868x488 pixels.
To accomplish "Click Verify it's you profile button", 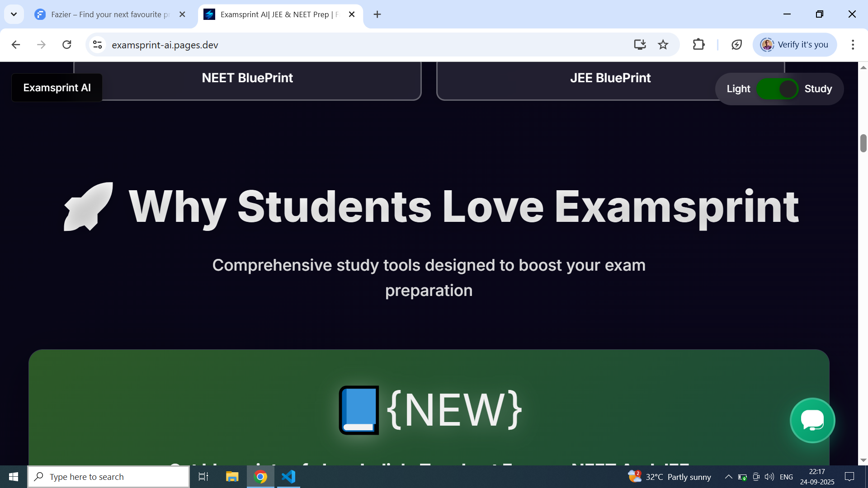I will 795,45.
